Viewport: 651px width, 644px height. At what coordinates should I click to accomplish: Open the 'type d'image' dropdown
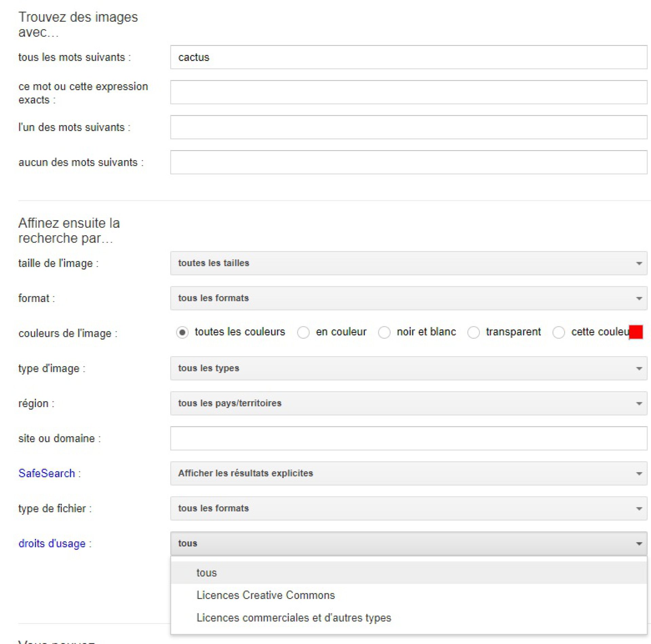coord(409,368)
